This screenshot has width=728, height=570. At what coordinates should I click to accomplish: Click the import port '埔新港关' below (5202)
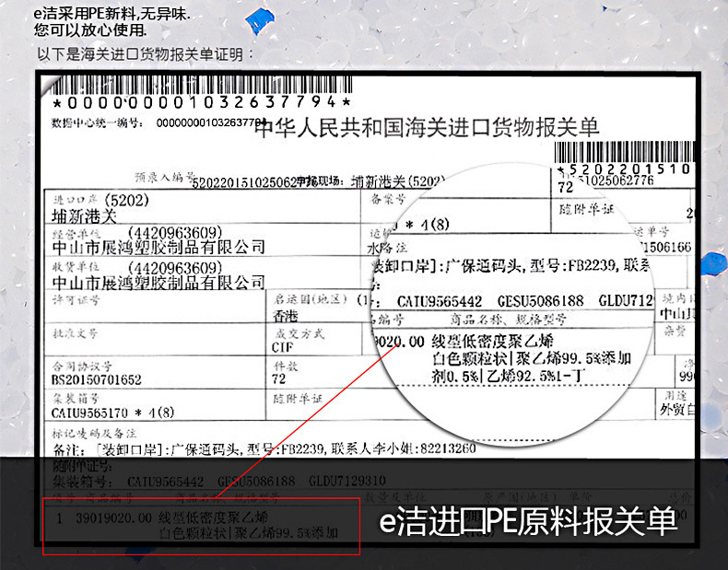pos(84,216)
